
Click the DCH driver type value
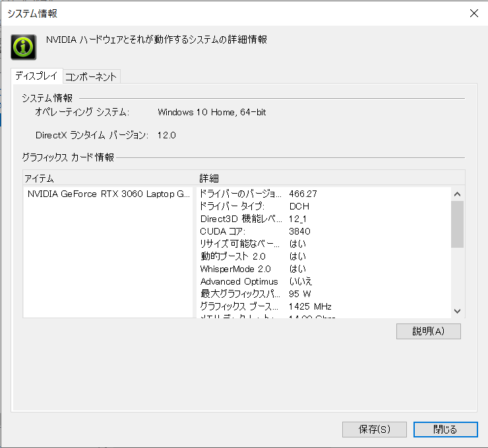click(299, 206)
